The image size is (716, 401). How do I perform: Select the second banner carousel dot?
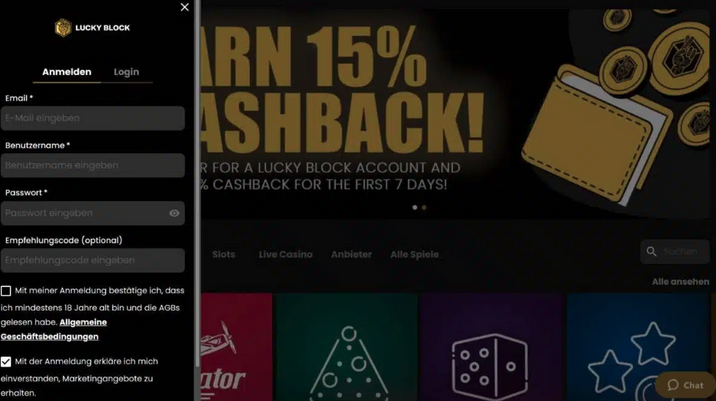click(x=424, y=207)
